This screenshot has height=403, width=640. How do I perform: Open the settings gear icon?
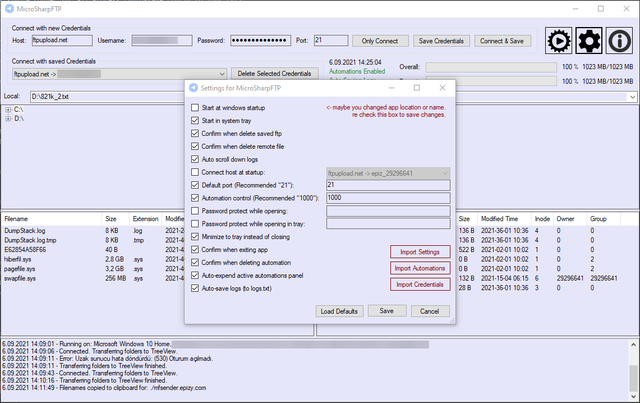tap(589, 41)
